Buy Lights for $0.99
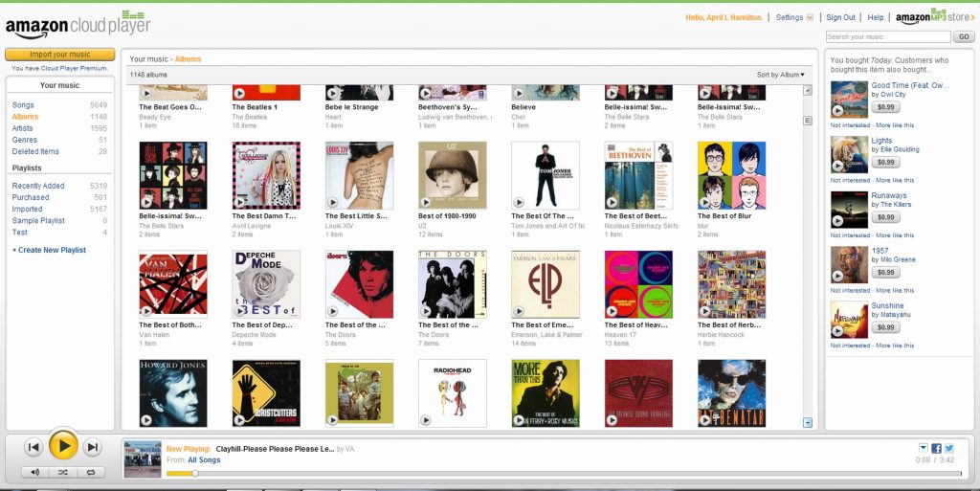980x491 pixels. click(x=885, y=162)
